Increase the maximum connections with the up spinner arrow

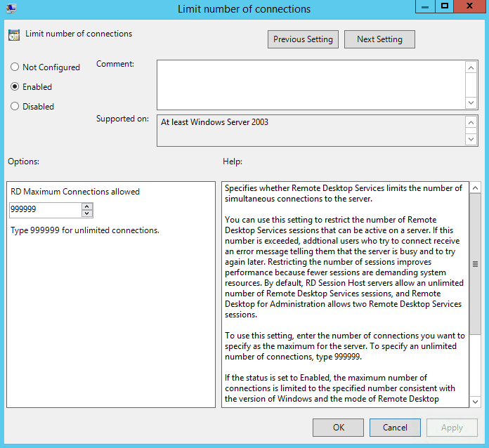tap(87, 206)
